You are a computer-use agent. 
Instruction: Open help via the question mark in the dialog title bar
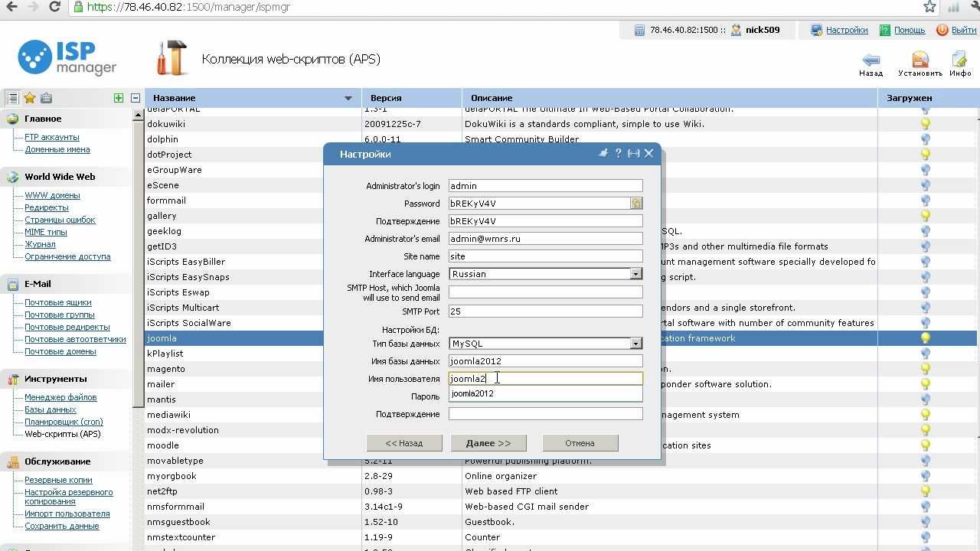618,153
